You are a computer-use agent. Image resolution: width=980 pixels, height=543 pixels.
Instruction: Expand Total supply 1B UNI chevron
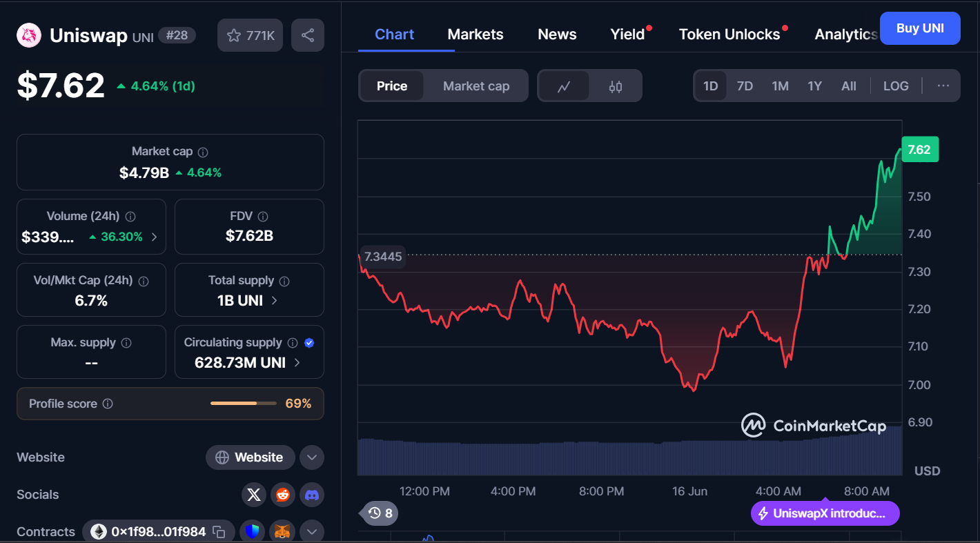pyautogui.click(x=275, y=301)
